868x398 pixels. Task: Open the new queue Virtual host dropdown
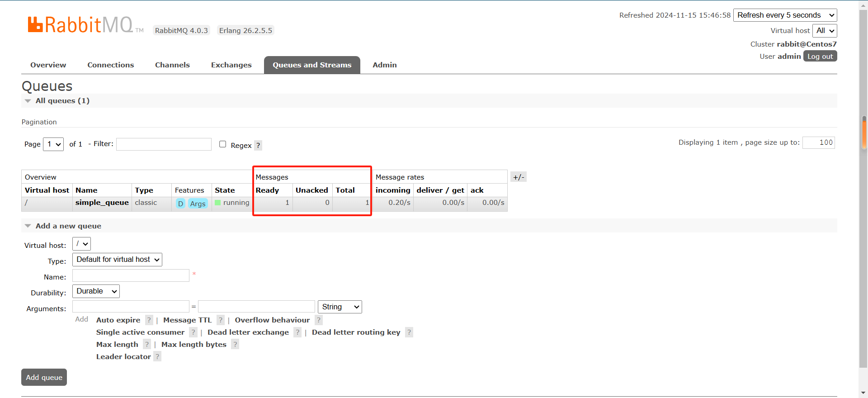pyautogui.click(x=81, y=244)
